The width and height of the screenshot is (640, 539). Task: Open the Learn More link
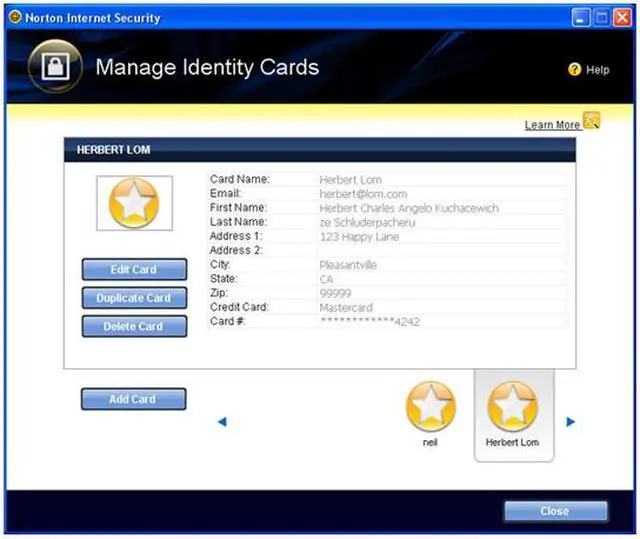[x=552, y=125]
